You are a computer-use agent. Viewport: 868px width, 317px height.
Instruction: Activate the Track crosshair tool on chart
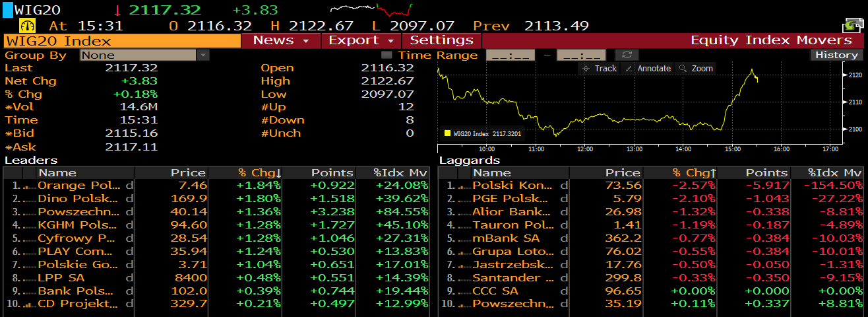(600, 68)
